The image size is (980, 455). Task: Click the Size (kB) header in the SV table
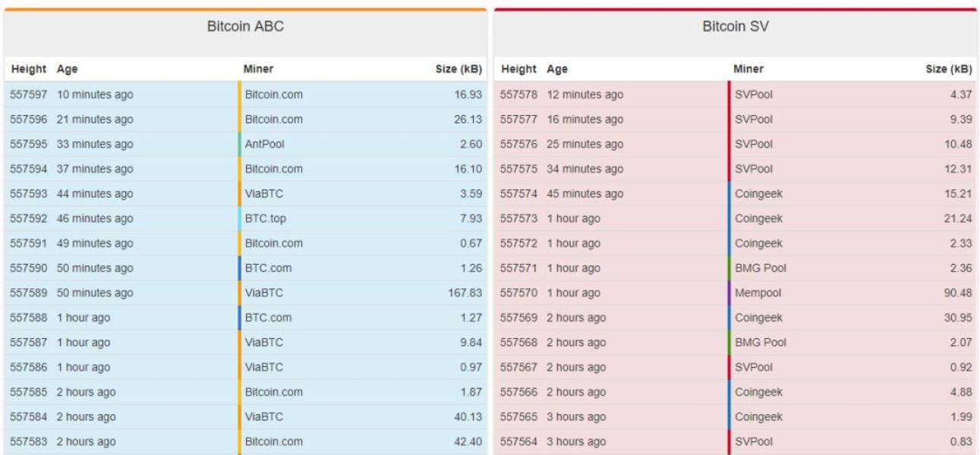pos(949,69)
